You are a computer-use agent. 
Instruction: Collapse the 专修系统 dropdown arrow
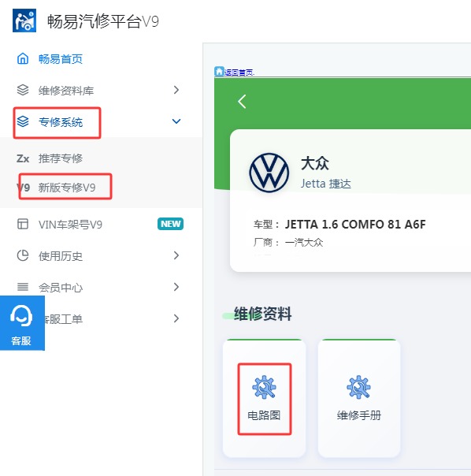pyautogui.click(x=176, y=121)
